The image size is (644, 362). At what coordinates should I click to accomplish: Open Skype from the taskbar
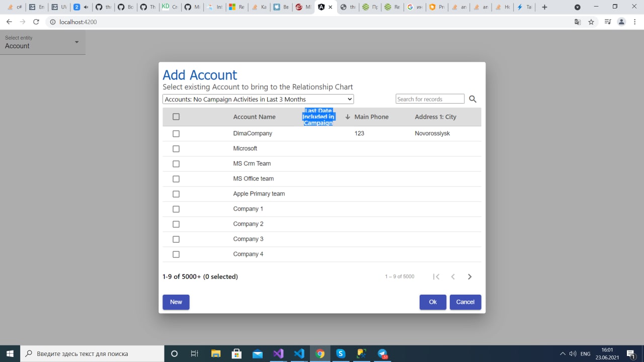341,353
